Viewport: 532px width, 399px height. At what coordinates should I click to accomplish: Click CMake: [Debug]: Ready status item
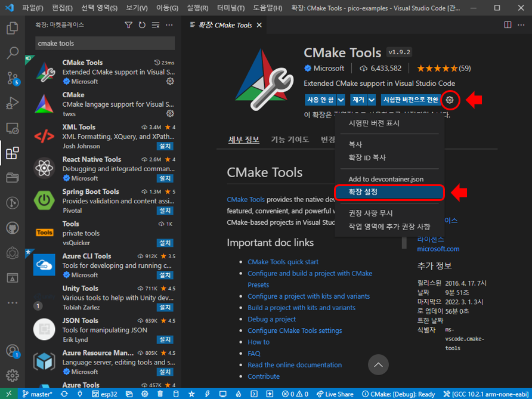(x=398, y=394)
